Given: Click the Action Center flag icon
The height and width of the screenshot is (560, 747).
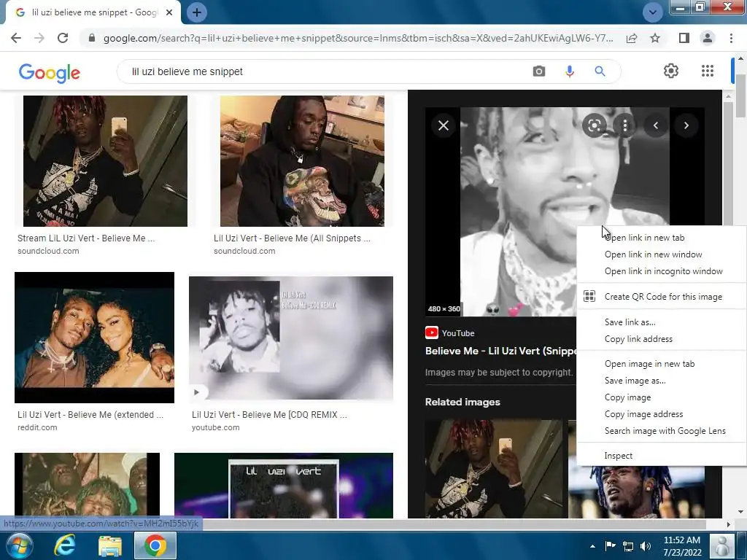Looking at the screenshot, I should (x=611, y=546).
